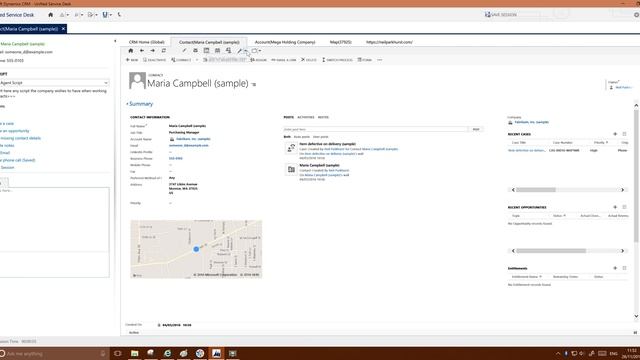Expand the Connect split dropdown arrow
The image size is (640, 360).
tap(197, 60)
